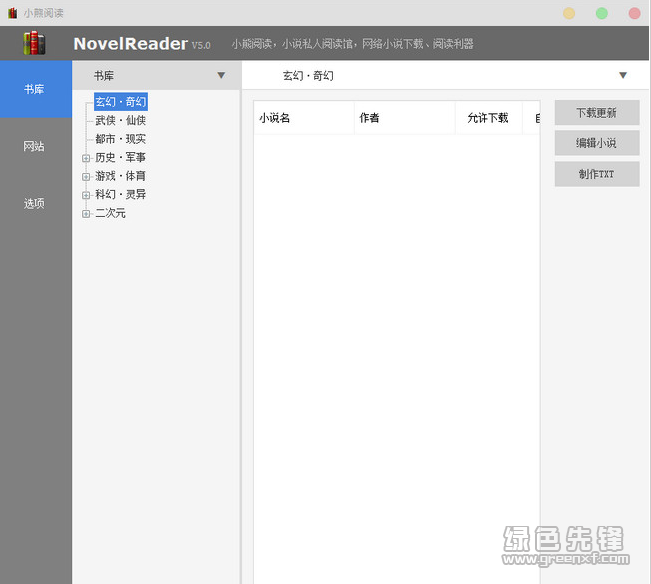Click the 小熊阅读 window title text

(44, 13)
